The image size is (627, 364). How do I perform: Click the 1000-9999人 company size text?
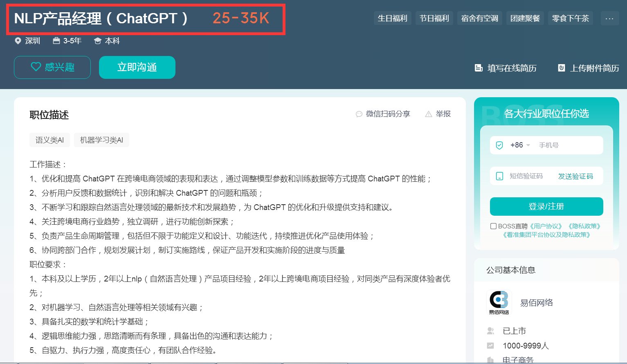(526, 346)
